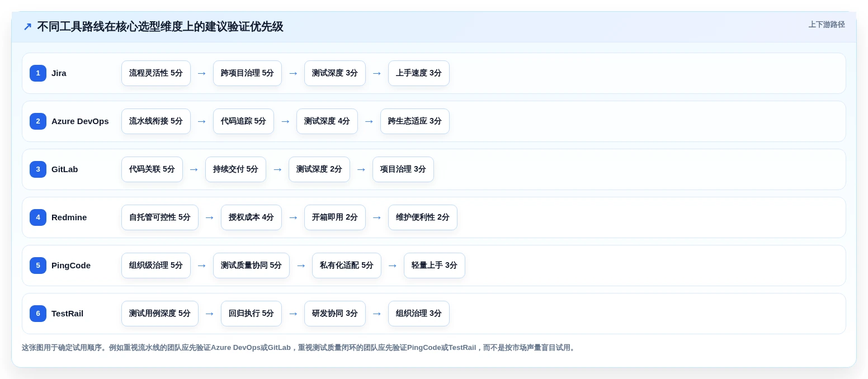Viewport: 868px width, 379px height.
Task: Click the 流程灵活性 5分 chip
Action: tap(156, 73)
